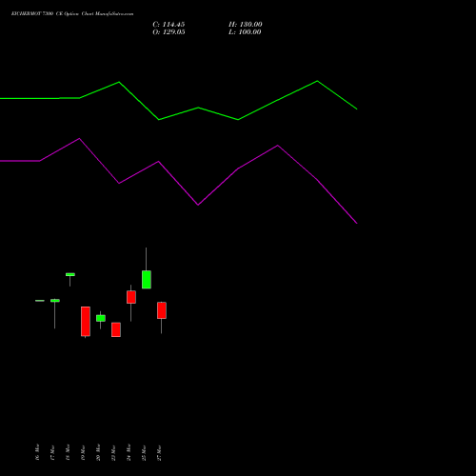Click the 24 Mar red candlestick

pos(131,297)
